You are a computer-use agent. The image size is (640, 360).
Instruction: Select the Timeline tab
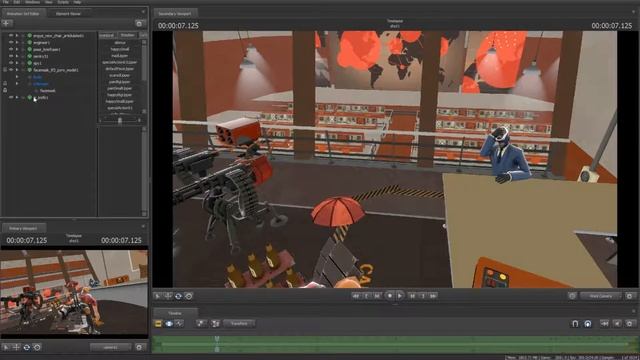(175, 313)
